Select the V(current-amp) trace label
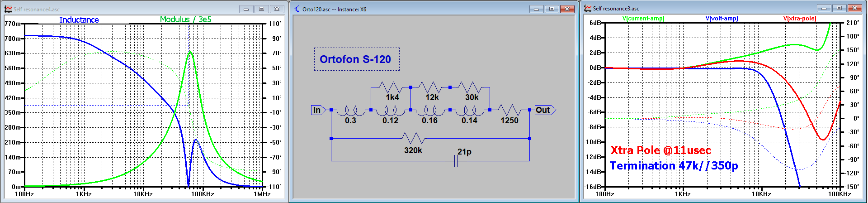 (x=643, y=19)
